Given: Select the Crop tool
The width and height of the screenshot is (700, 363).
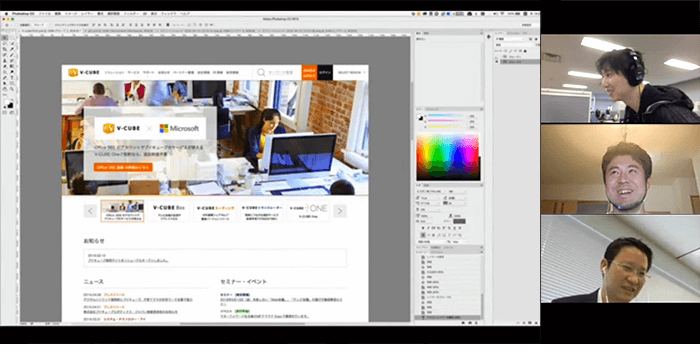Looking at the screenshot, I should click(x=4, y=49).
